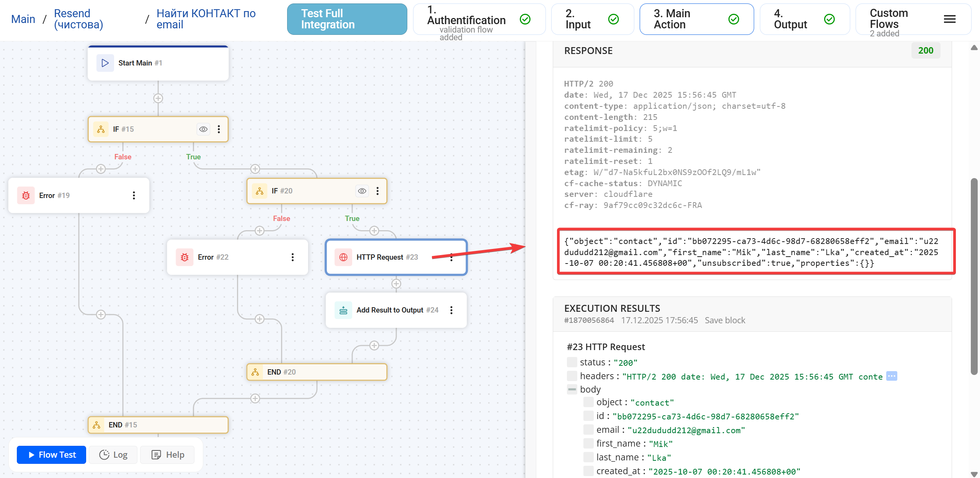
Task: Click the plus connector icon below Start Main
Action: click(x=158, y=98)
